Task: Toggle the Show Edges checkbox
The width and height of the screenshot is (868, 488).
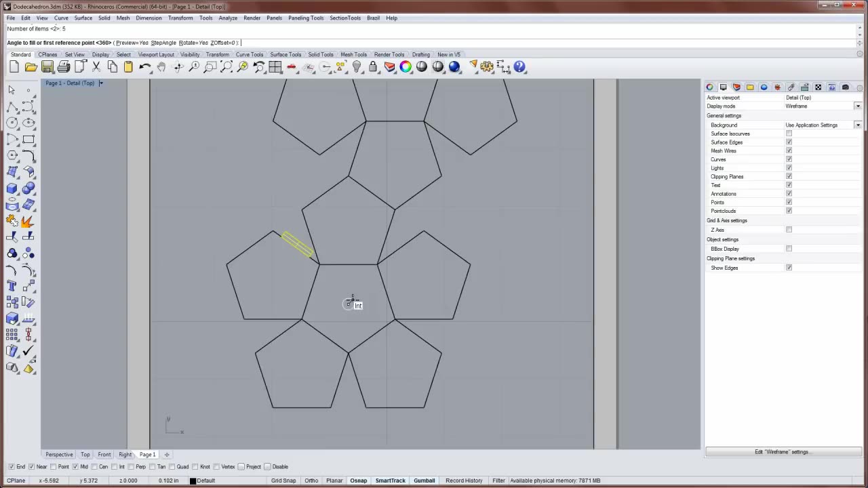Action: 789,268
